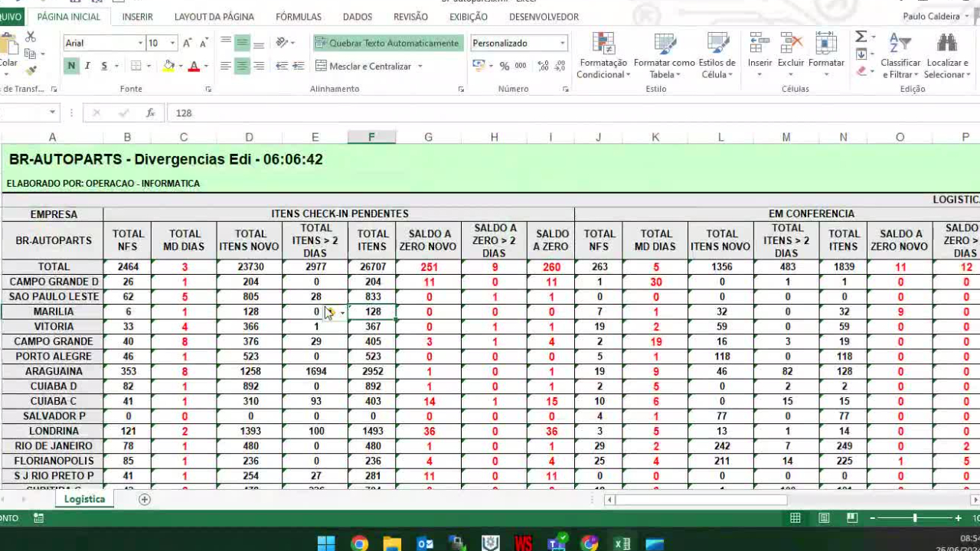Open the font color dropdown arrow
The width and height of the screenshot is (980, 551).
point(206,67)
